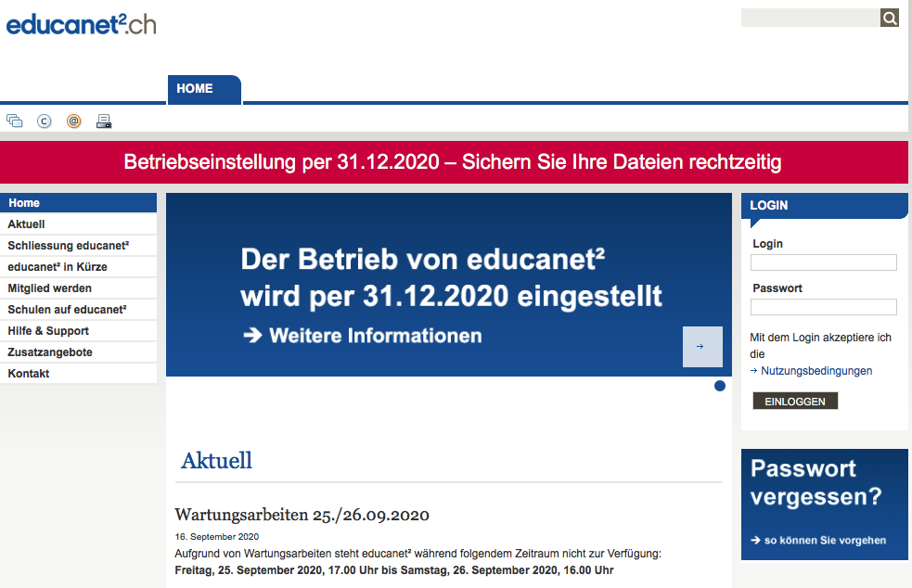Image resolution: width=912 pixels, height=588 pixels.
Task: Click the orange @ contact icon
Action: (74, 121)
